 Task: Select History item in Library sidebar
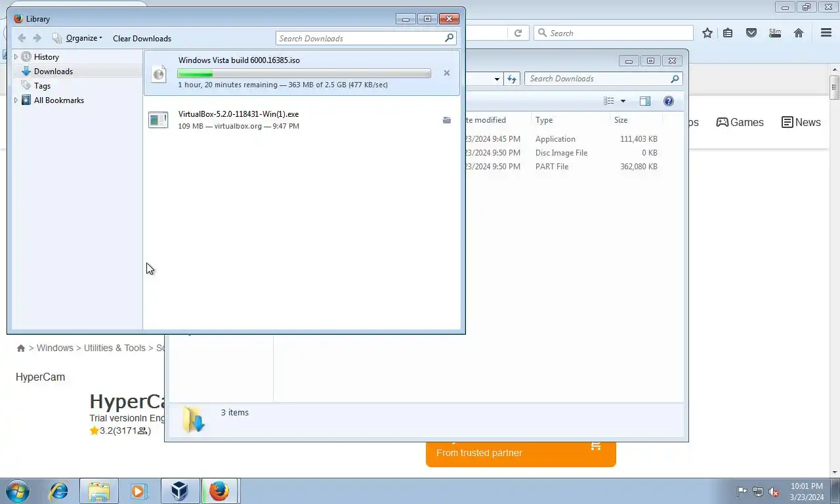(x=47, y=57)
